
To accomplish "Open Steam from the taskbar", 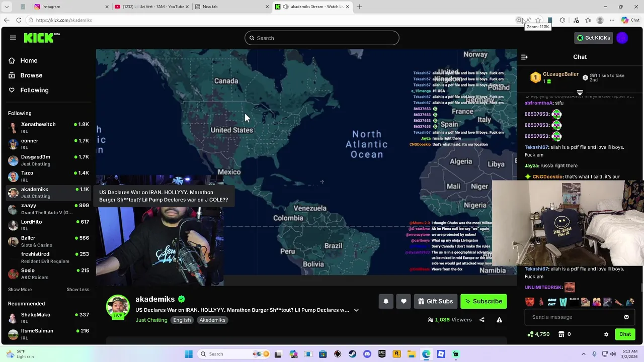I will [x=352, y=354].
